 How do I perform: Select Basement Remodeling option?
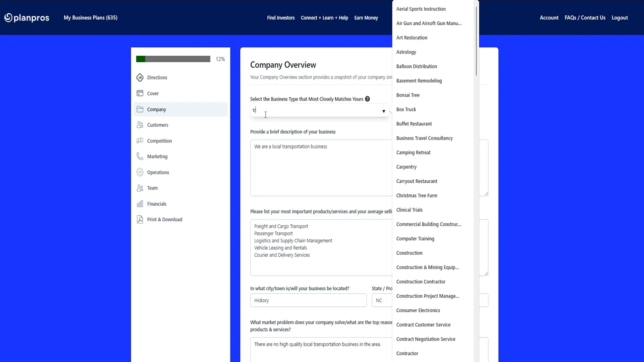433,81
